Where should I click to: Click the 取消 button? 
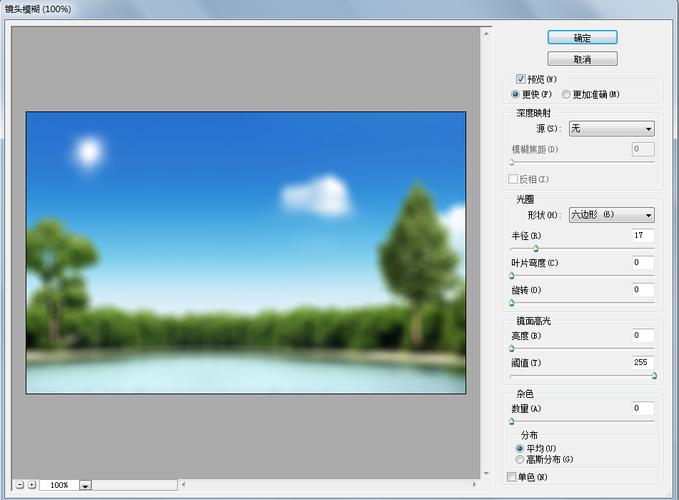click(582, 59)
